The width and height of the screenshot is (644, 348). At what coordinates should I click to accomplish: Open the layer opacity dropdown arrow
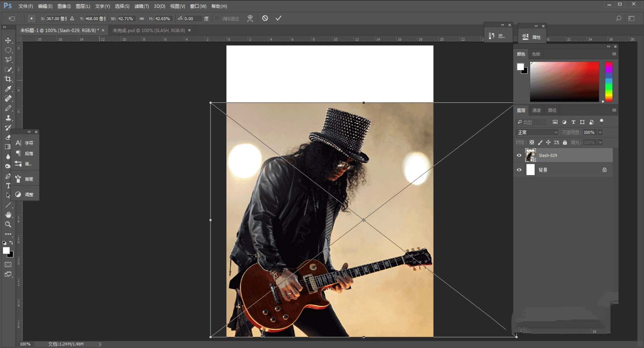click(x=600, y=132)
